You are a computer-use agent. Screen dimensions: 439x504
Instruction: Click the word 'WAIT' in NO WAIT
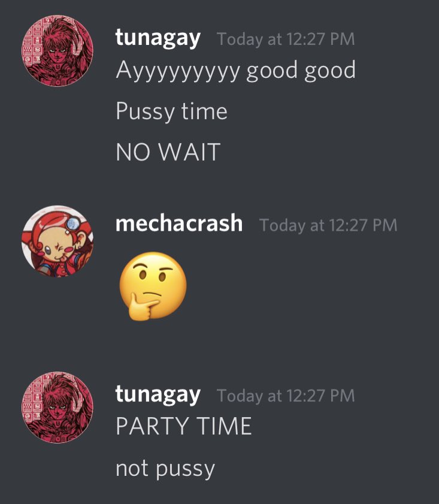pyautogui.click(x=190, y=152)
